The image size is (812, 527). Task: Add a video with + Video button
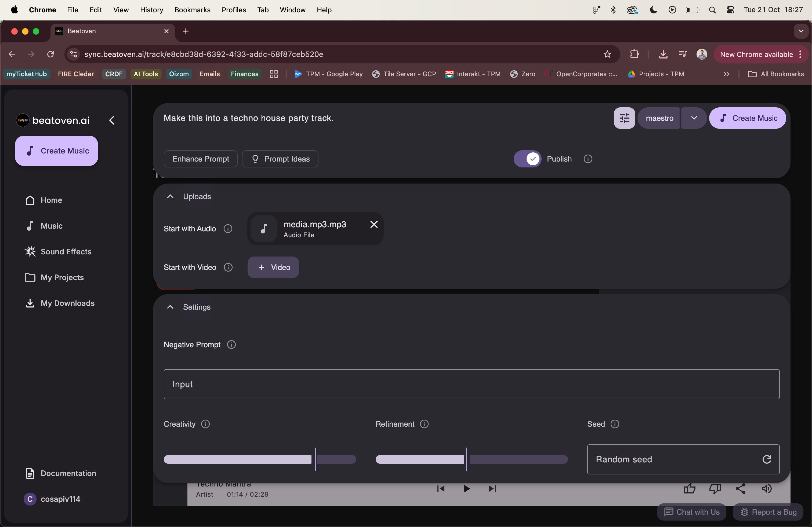click(273, 267)
